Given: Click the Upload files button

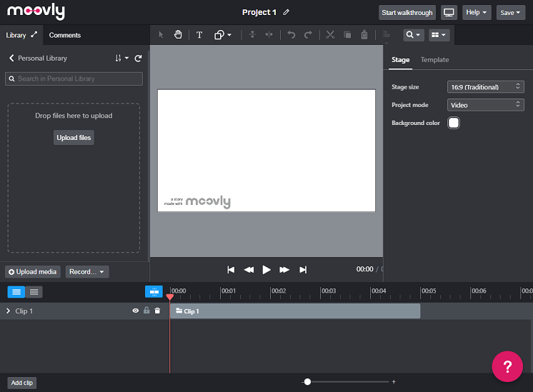Looking at the screenshot, I should [x=74, y=138].
